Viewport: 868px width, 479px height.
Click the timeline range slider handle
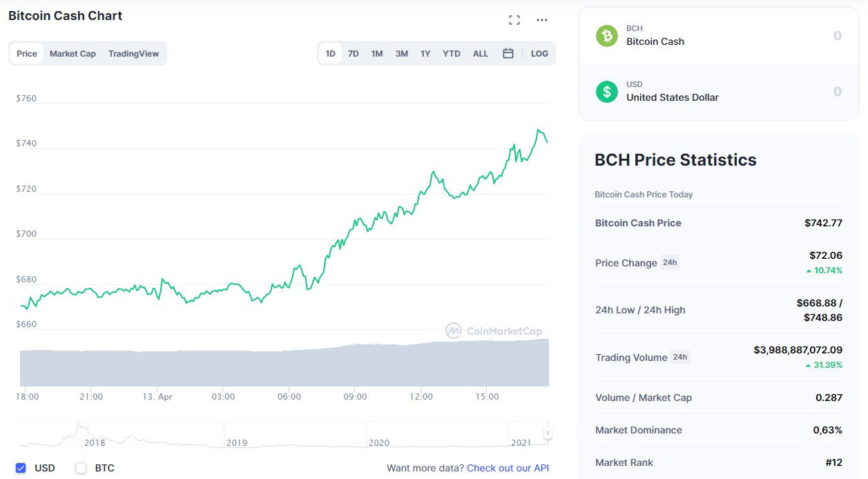coord(548,434)
